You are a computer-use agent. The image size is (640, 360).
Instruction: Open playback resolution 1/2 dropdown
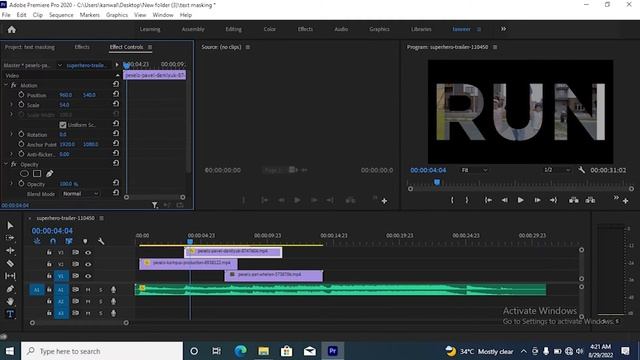556,170
